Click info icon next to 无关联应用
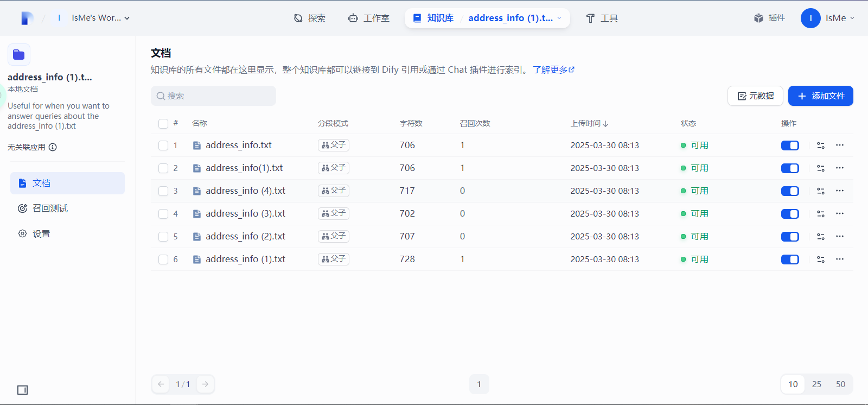 pos(53,147)
